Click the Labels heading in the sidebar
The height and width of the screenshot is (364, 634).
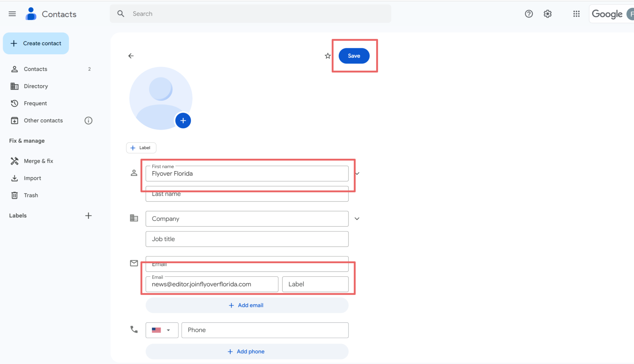pos(18,216)
